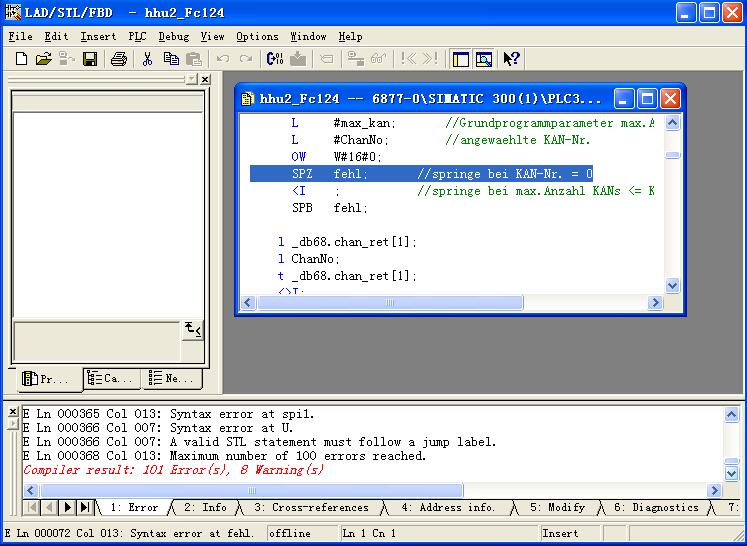The width and height of the screenshot is (747, 546).
Task: Click last-tab navigation arrow in output pane
Action: (x=85, y=507)
